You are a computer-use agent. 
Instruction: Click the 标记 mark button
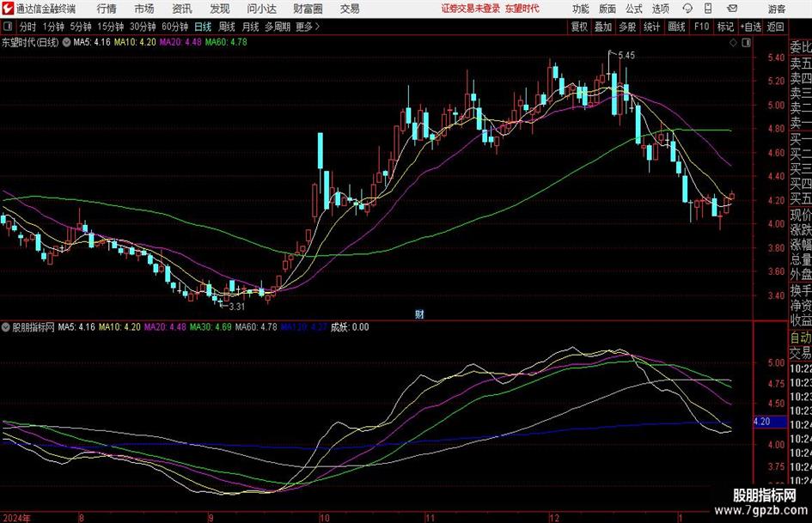[x=725, y=27]
